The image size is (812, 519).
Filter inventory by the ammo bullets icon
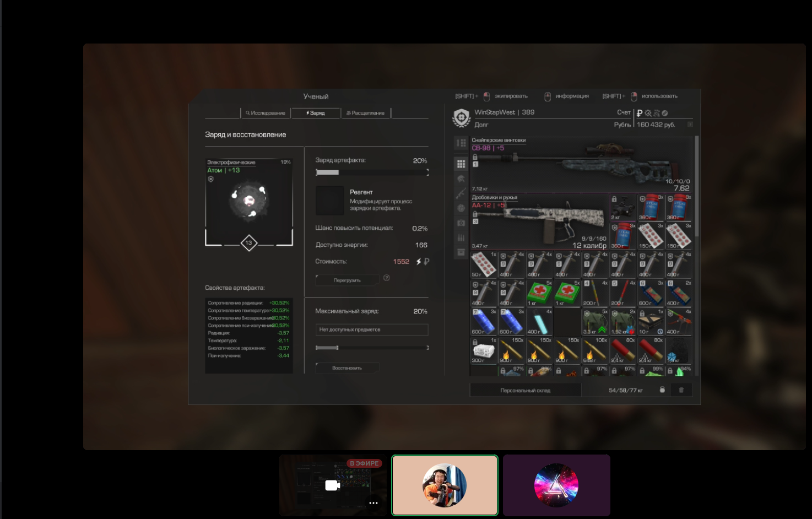coord(461,238)
